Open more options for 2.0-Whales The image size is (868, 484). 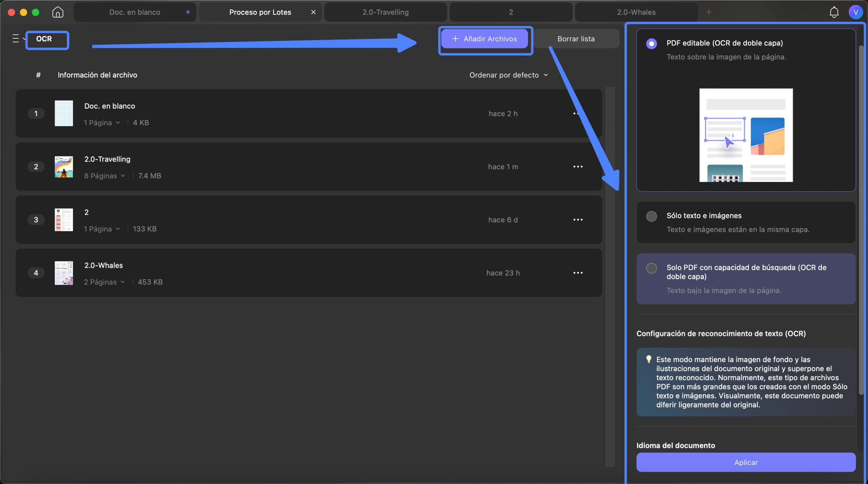(578, 273)
